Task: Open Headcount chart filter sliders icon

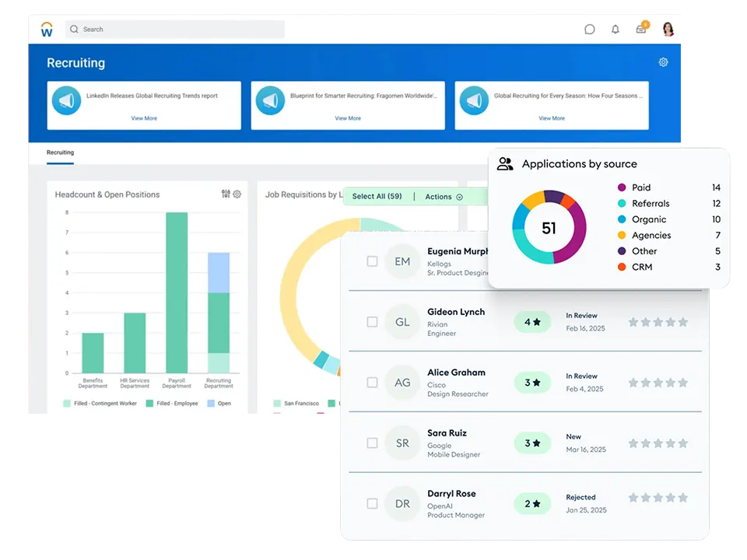Action: coord(226,194)
